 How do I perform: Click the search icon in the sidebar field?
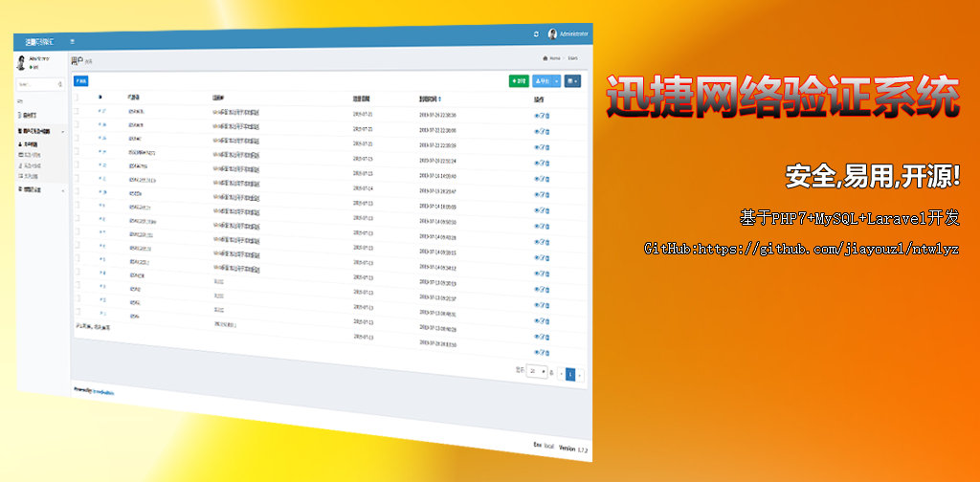click(60, 83)
